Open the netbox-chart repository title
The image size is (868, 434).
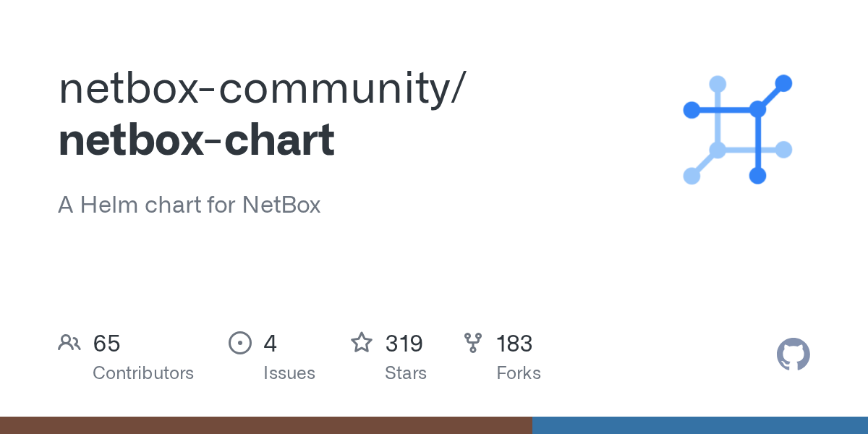(x=197, y=140)
